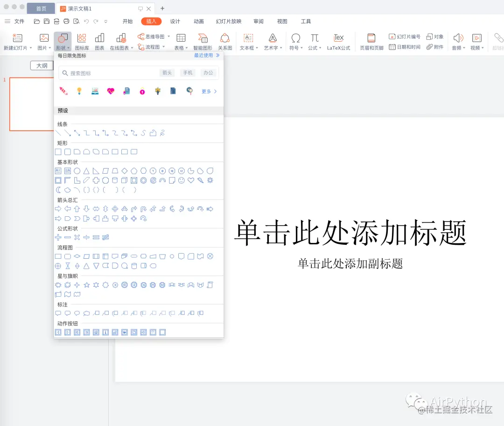Select the oval shape in 基本形状
Image resolution: width=504 pixels, height=426 pixels.
77,171
